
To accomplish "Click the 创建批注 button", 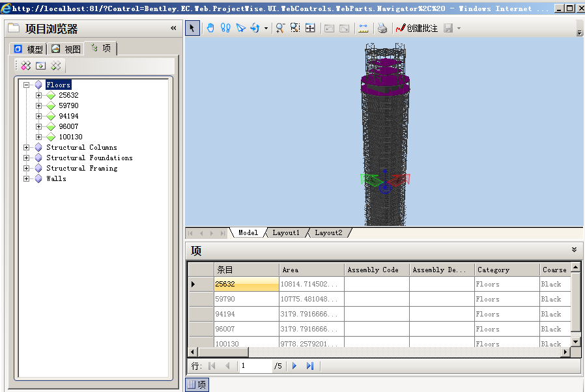I will tap(417, 28).
